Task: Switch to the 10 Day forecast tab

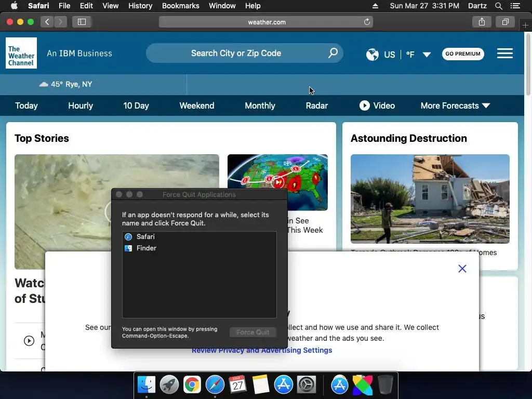Action: coord(136,105)
